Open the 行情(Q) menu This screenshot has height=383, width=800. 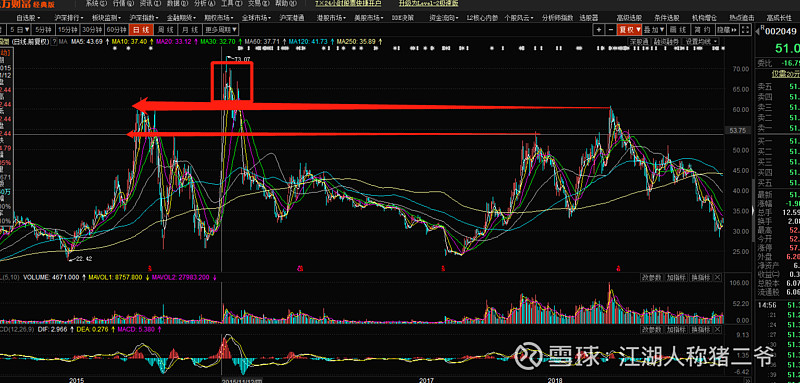123,3
